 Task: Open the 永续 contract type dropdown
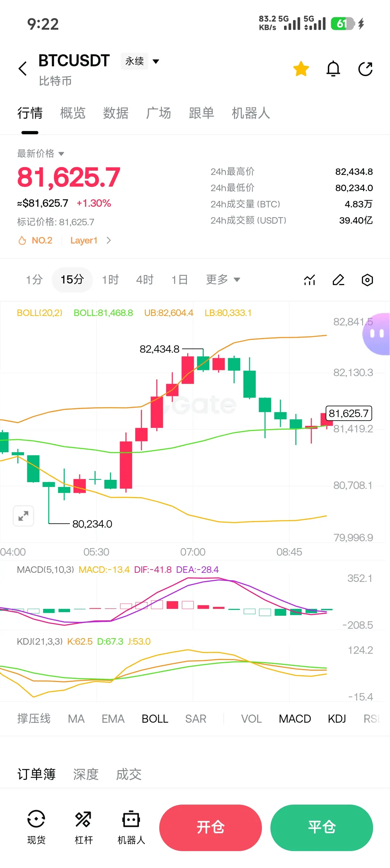click(x=140, y=61)
